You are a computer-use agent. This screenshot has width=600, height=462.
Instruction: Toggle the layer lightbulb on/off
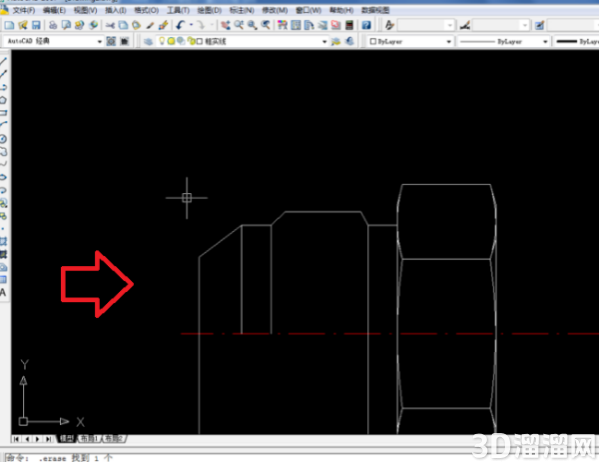coord(162,41)
